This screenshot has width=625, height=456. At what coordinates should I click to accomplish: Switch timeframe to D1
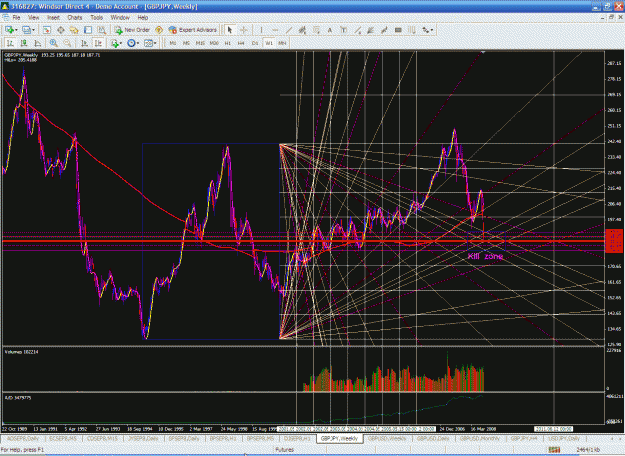[x=255, y=43]
